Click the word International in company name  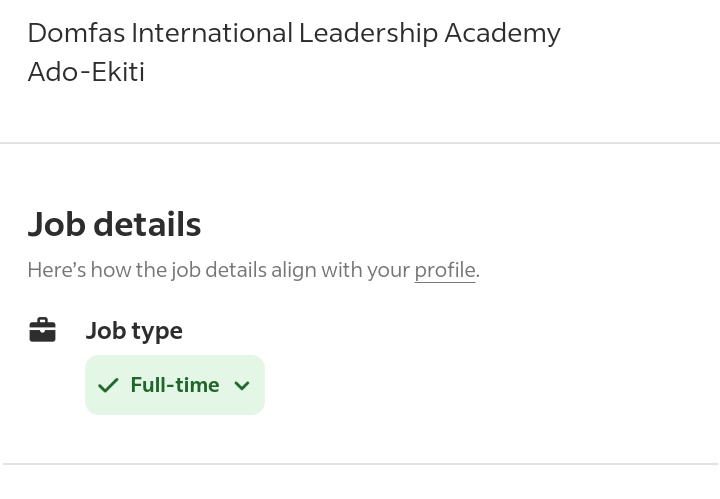tap(212, 33)
